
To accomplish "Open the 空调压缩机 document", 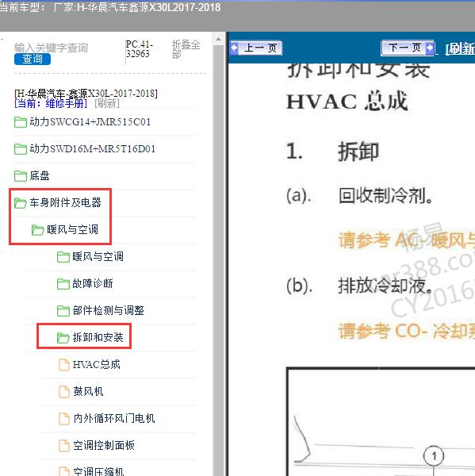I will 98,471.
